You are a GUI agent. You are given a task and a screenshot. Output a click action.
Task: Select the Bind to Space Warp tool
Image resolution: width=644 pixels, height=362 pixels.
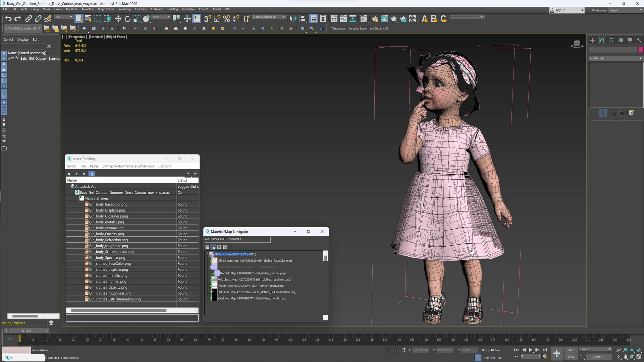[x=48, y=19]
